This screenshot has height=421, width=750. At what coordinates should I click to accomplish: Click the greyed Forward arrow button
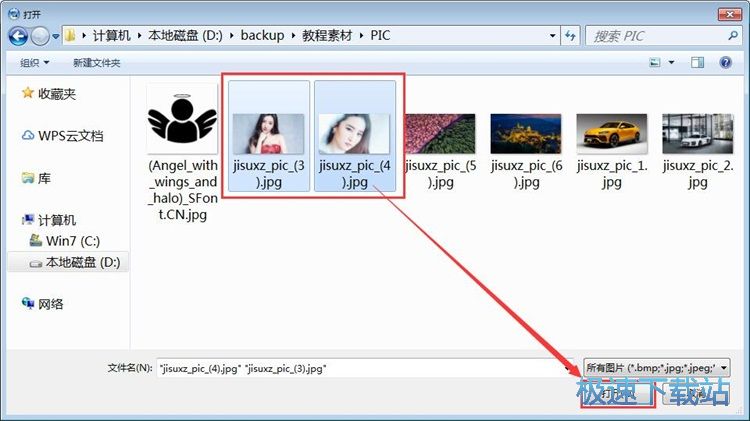coord(40,36)
